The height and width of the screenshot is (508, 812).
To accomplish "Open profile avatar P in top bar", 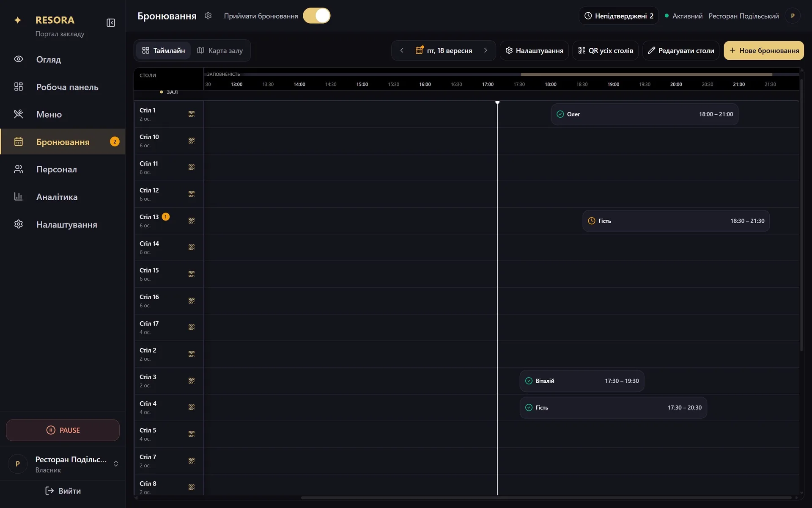I will [793, 16].
